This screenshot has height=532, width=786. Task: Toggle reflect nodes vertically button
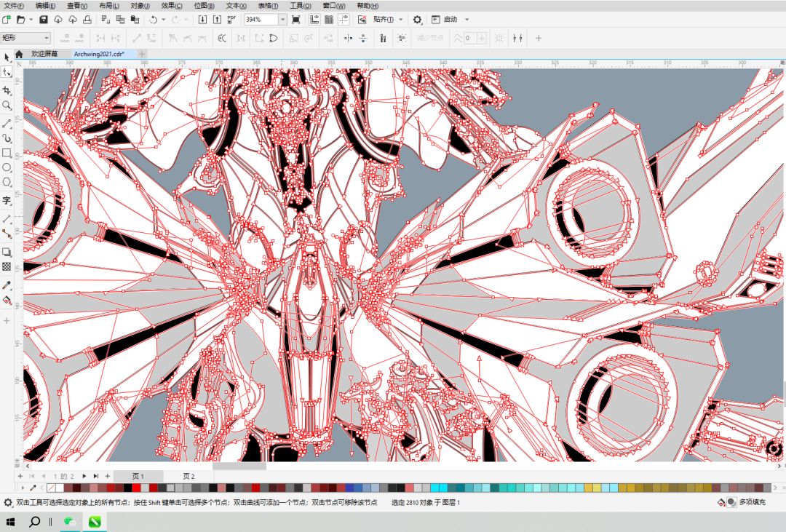(363, 38)
